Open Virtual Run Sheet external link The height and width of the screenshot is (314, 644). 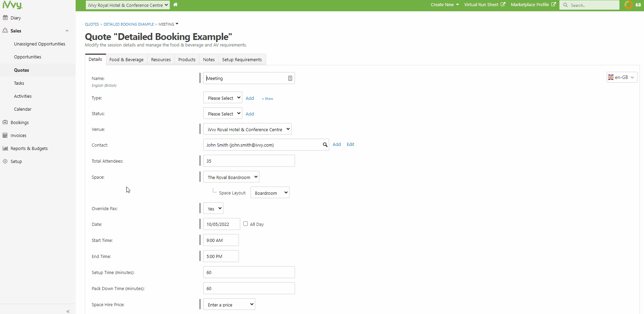(x=485, y=5)
